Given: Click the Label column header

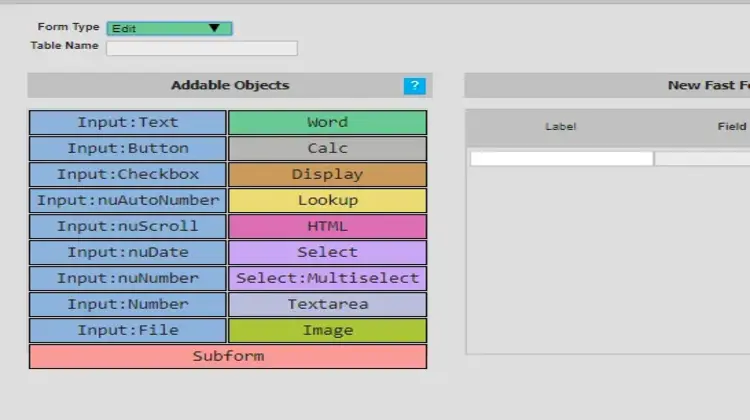Looking at the screenshot, I should [561, 127].
